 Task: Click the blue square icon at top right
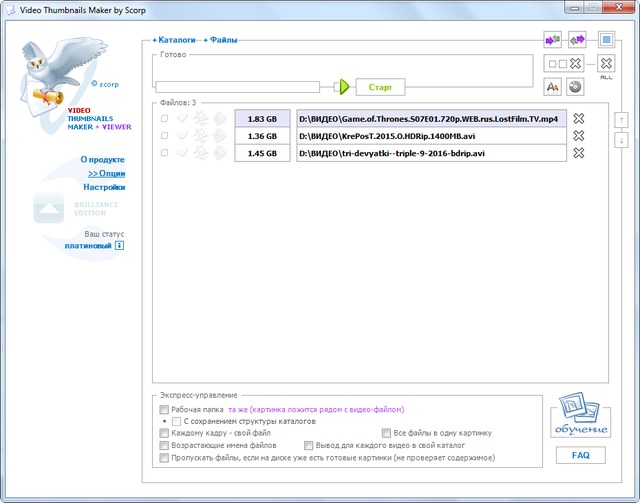click(606, 40)
